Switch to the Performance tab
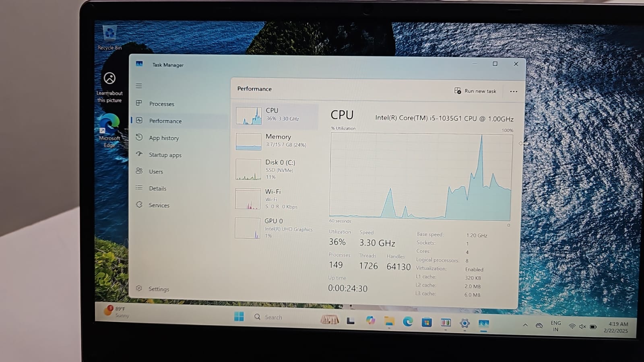This screenshot has width=644, height=362. [165, 121]
